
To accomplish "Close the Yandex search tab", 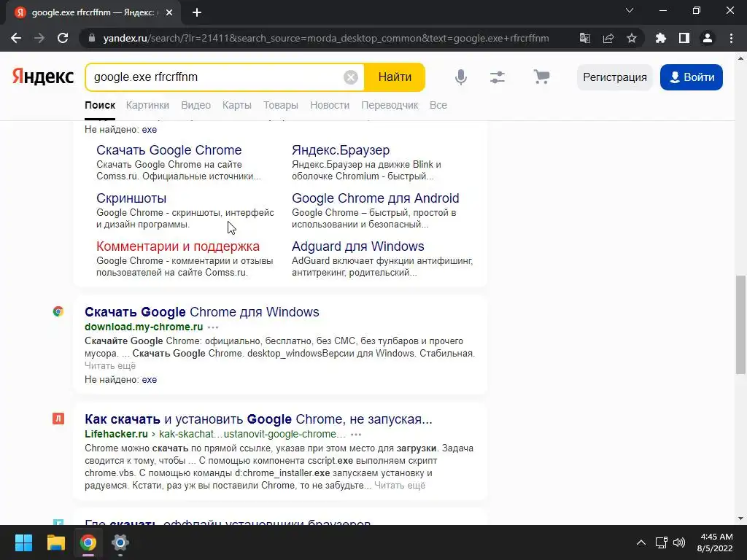I will point(169,13).
